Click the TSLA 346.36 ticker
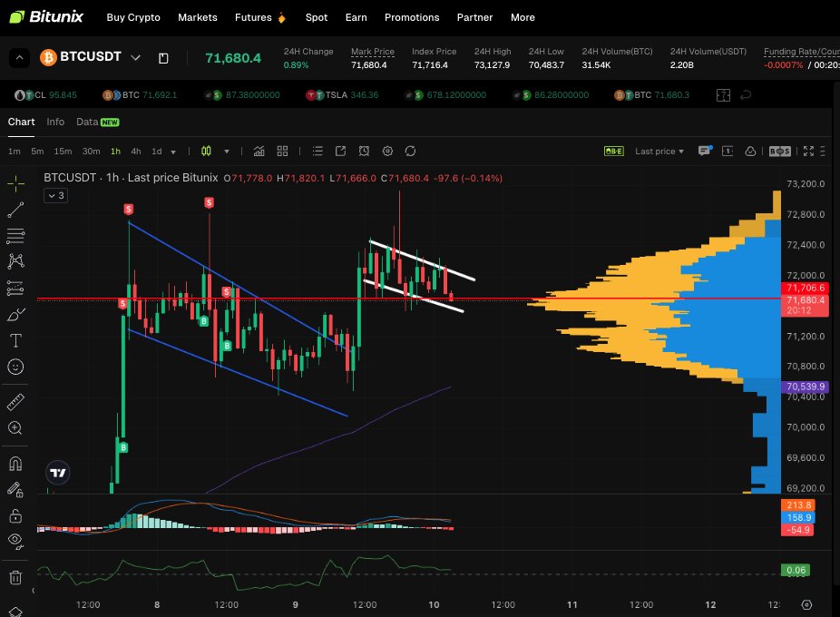This screenshot has height=617, width=840. tap(342, 95)
